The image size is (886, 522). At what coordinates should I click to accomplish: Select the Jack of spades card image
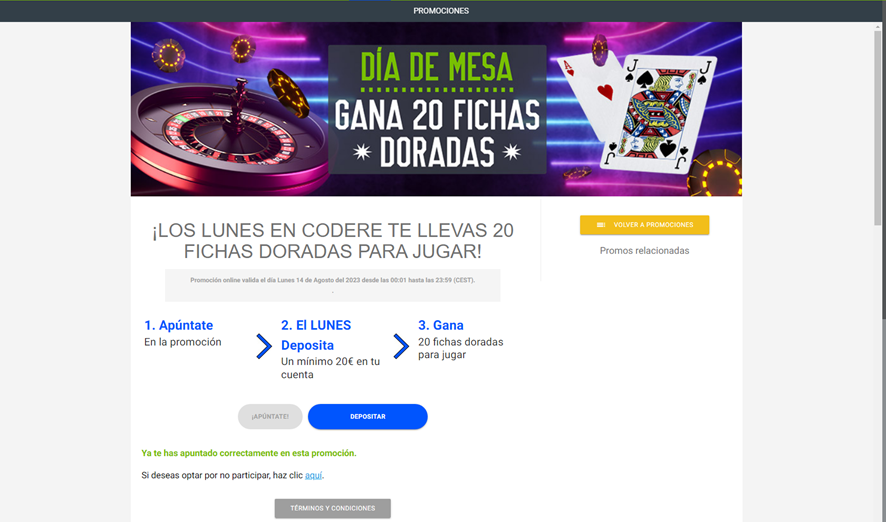tap(664, 114)
